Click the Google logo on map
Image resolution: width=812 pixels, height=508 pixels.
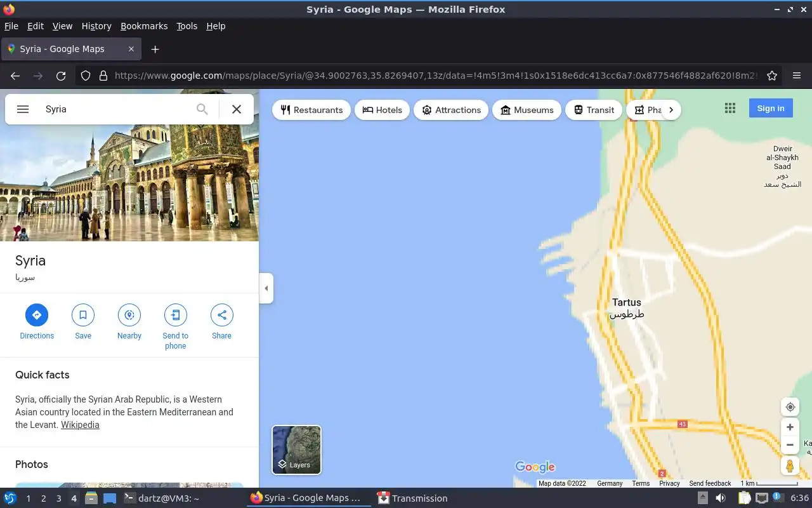click(535, 467)
